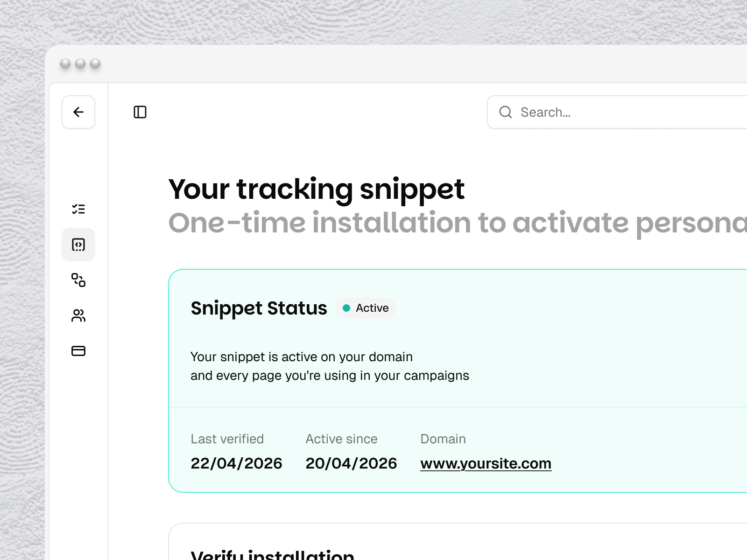Select the tracking snippet code icon
Image resolution: width=747 pixels, height=560 pixels.
(78, 245)
